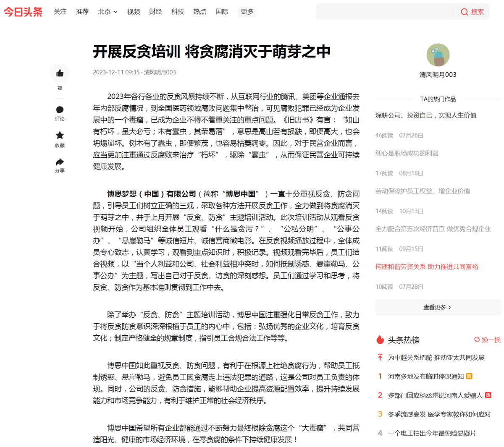Open author link 清风明月003 under the title

click(x=160, y=72)
